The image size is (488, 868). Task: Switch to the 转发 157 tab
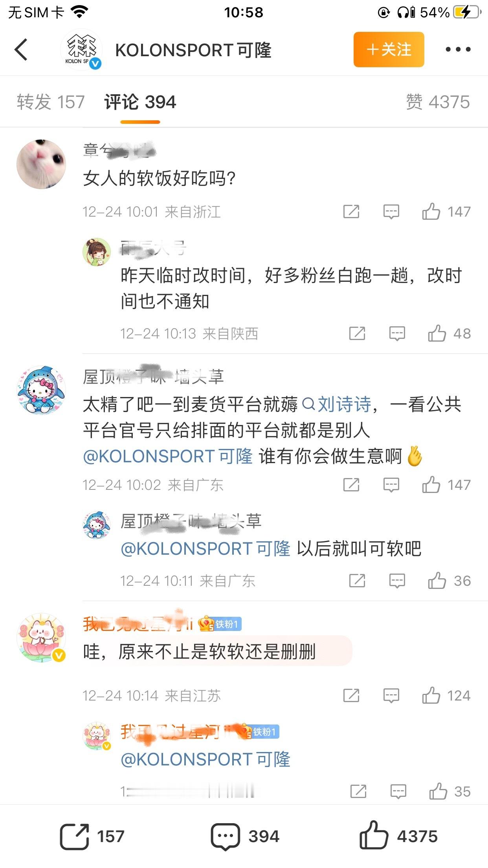51,102
